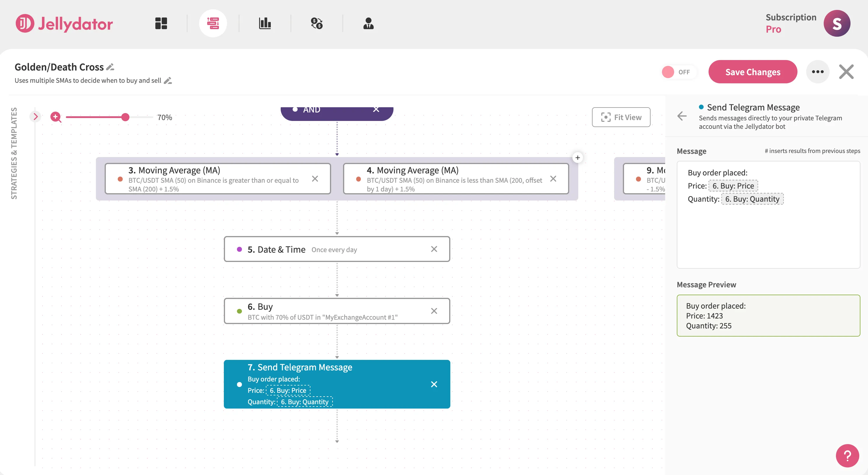
Task: Delete node 4 Moving Average
Action: (553, 179)
